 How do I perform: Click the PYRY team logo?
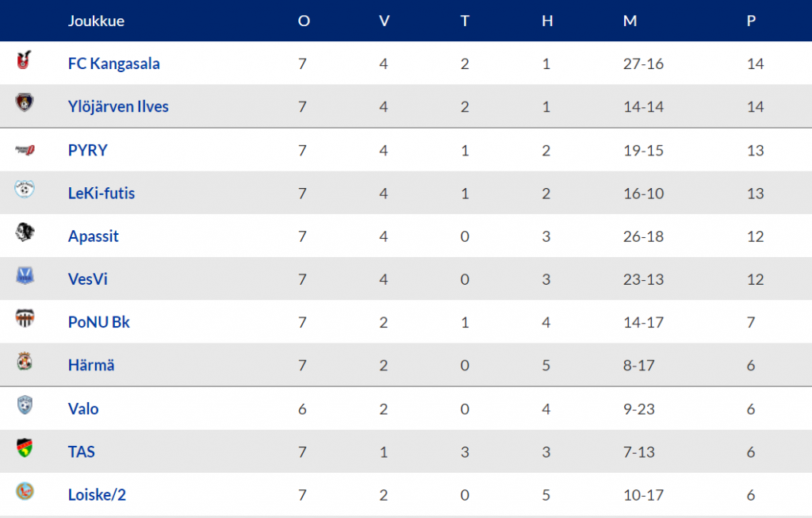click(25, 150)
